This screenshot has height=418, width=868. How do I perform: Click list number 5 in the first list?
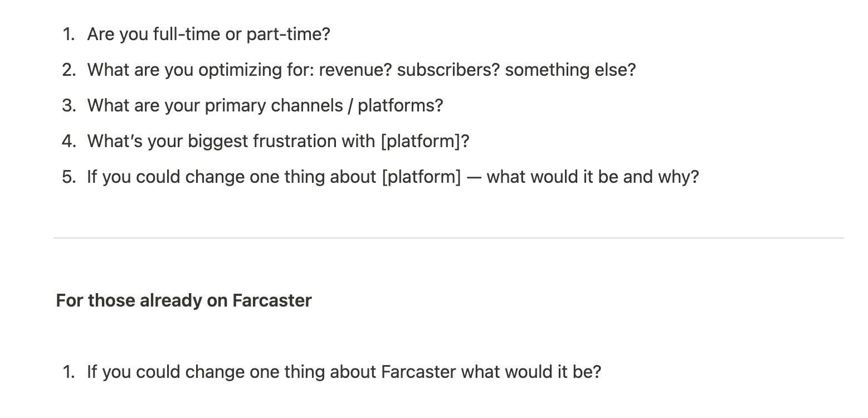(68, 177)
